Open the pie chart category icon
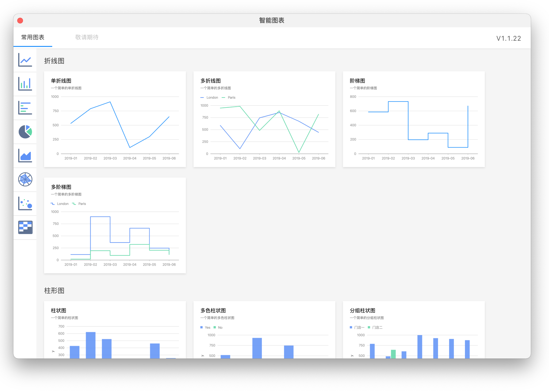The image size is (549, 392). 25,132
